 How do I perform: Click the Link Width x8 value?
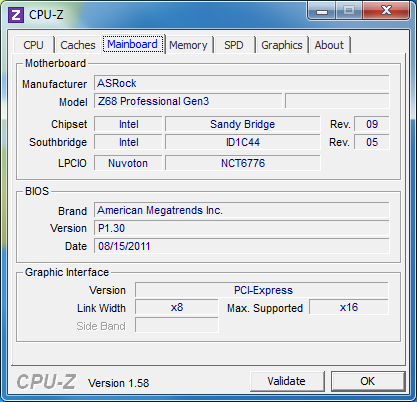coord(177,307)
